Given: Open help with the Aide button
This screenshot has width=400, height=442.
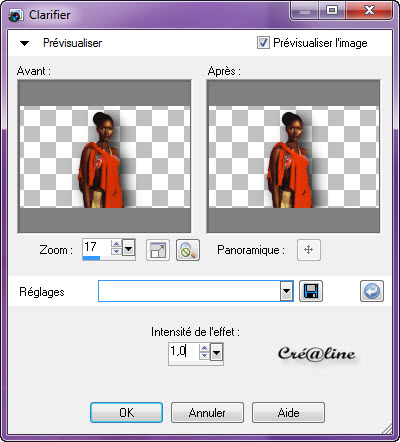Looking at the screenshot, I should pyautogui.click(x=288, y=413).
